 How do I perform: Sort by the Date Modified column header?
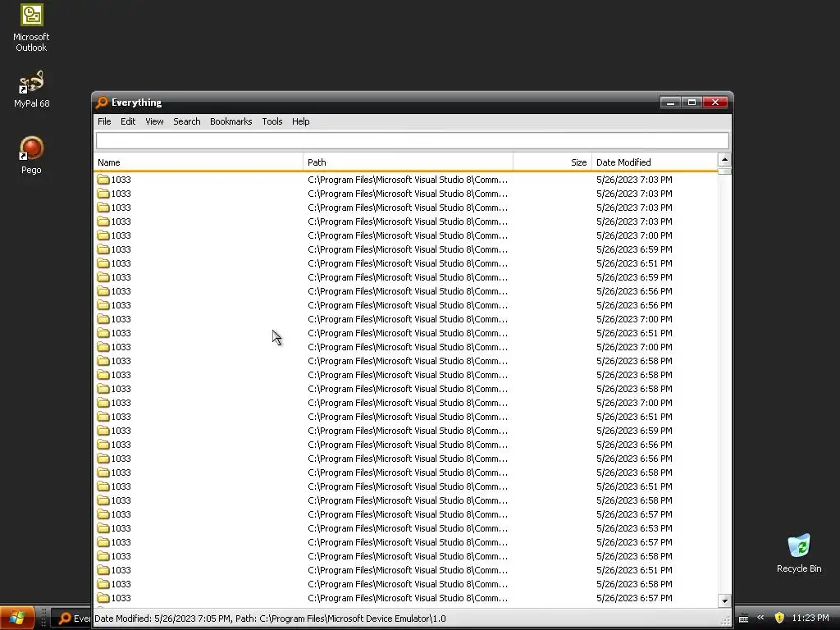coord(654,162)
